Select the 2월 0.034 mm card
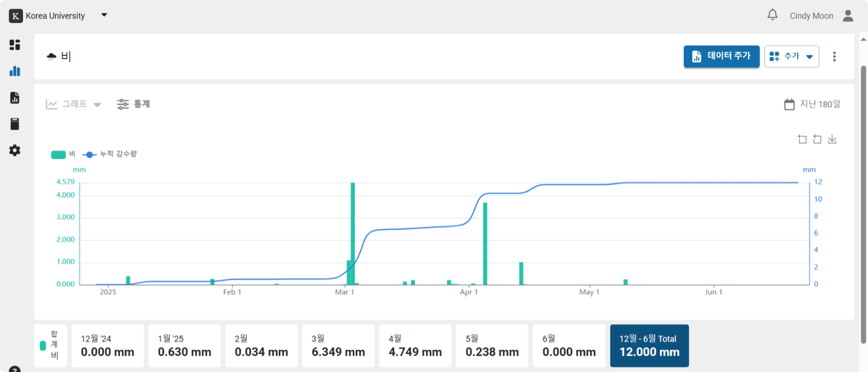 click(x=261, y=346)
